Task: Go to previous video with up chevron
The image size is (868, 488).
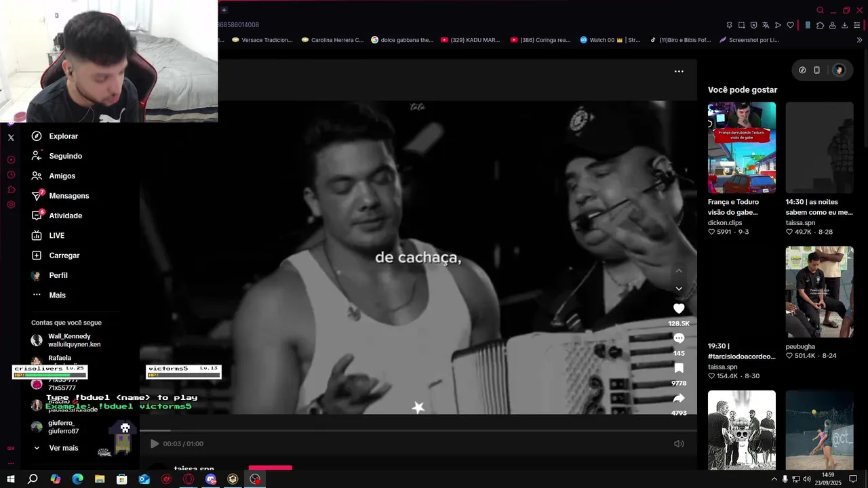Action: (x=679, y=271)
